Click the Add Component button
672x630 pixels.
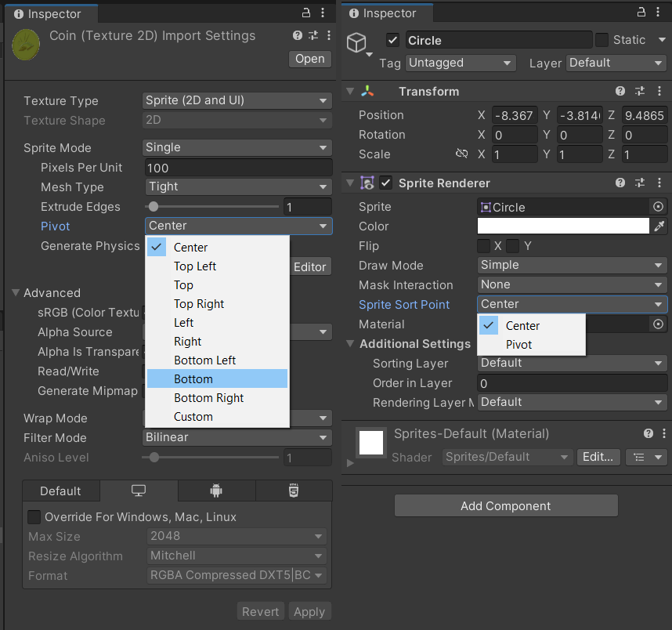pyautogui.click(x=506, y=506)
